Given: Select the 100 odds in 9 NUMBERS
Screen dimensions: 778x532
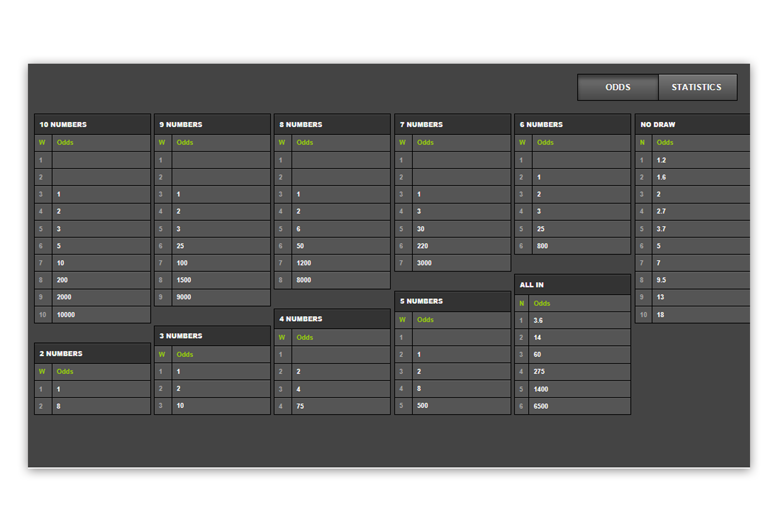Looking at the screenshot, I should [x=221, y=263].
